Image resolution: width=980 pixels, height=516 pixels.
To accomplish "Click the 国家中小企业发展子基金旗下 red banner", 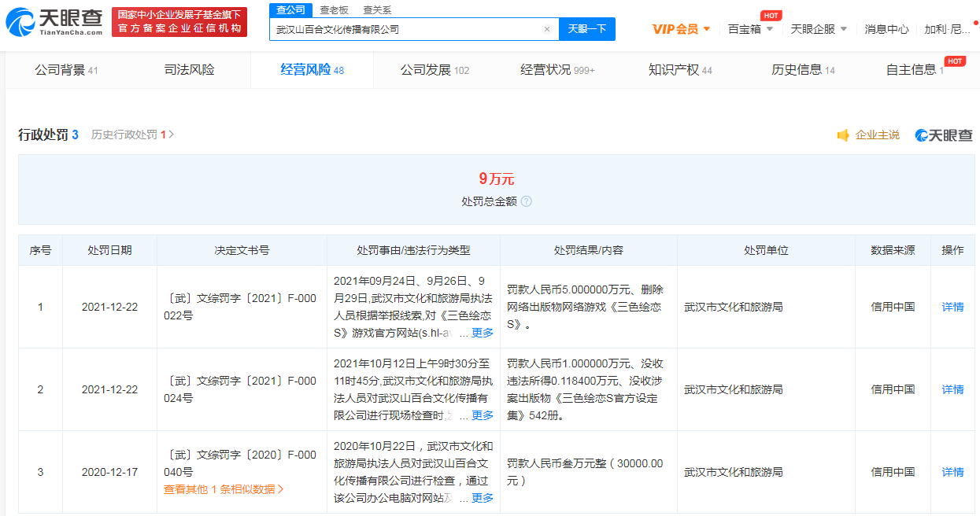I will coord(179,22).
